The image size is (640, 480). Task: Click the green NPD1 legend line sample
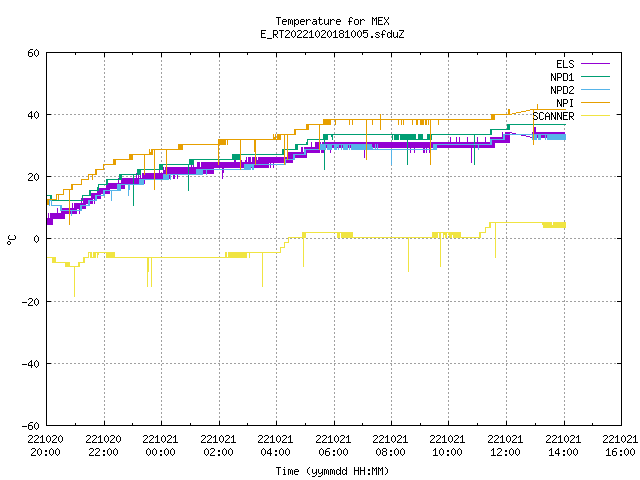tap(595, 76)
